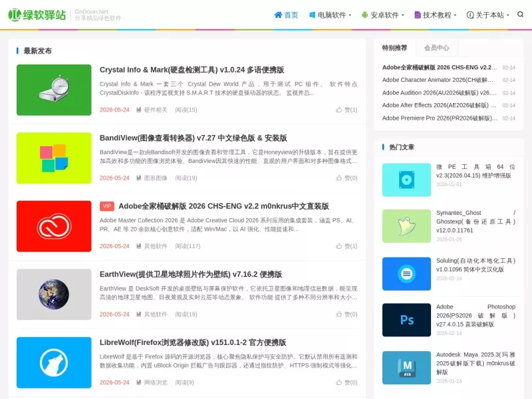Open the Soluling blue thumbnail

tap(406, 274)
